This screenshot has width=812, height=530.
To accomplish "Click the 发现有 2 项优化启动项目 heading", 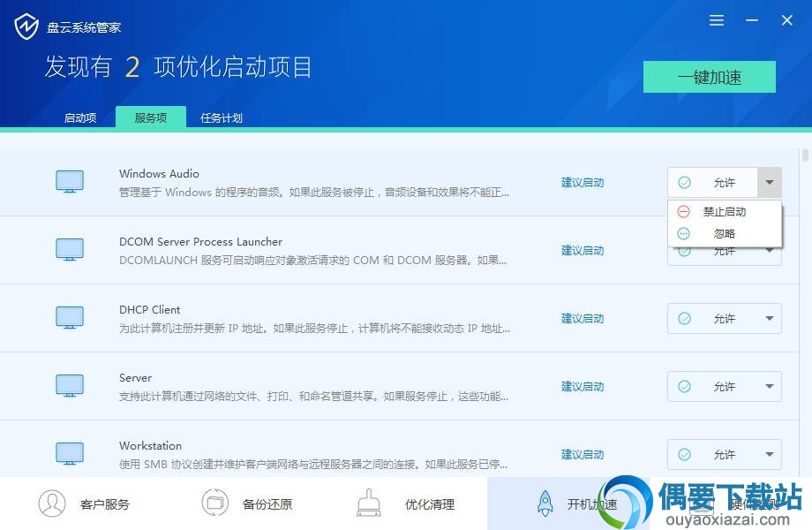I will click(x=177, y=67).
